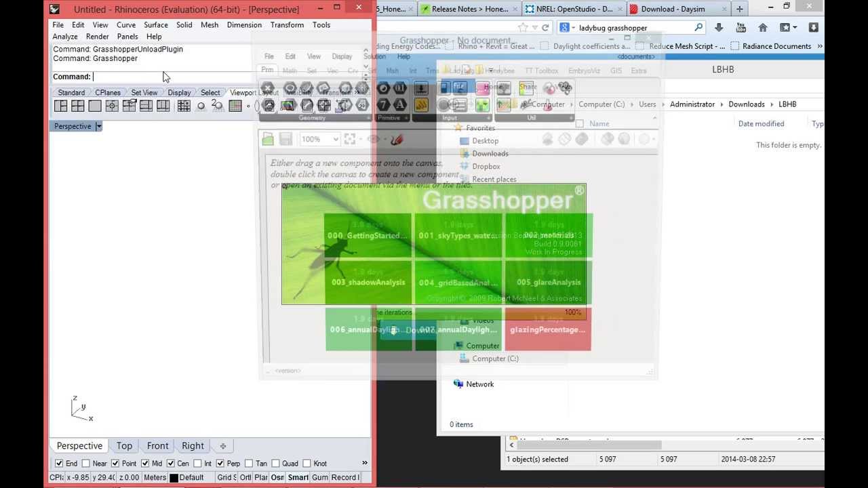The height and width of the screenshot is (488, 868).
Task: Toggle the Mid osnap checkbox
Action: (144, 464)
